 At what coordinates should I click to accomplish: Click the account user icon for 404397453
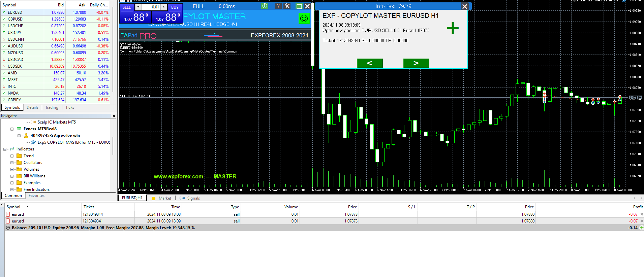pos(26,136)
